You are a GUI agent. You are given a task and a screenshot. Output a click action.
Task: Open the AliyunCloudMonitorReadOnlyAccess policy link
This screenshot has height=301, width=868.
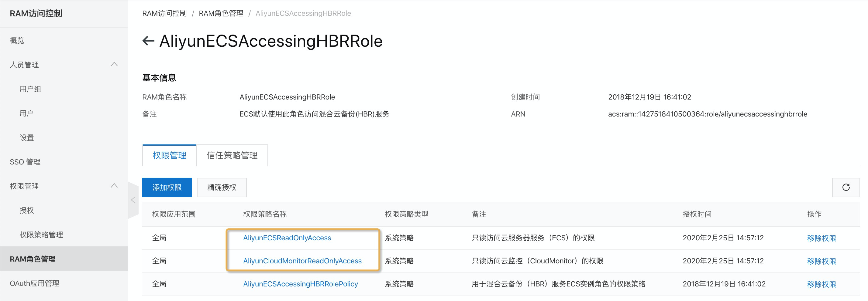point(302,261)
